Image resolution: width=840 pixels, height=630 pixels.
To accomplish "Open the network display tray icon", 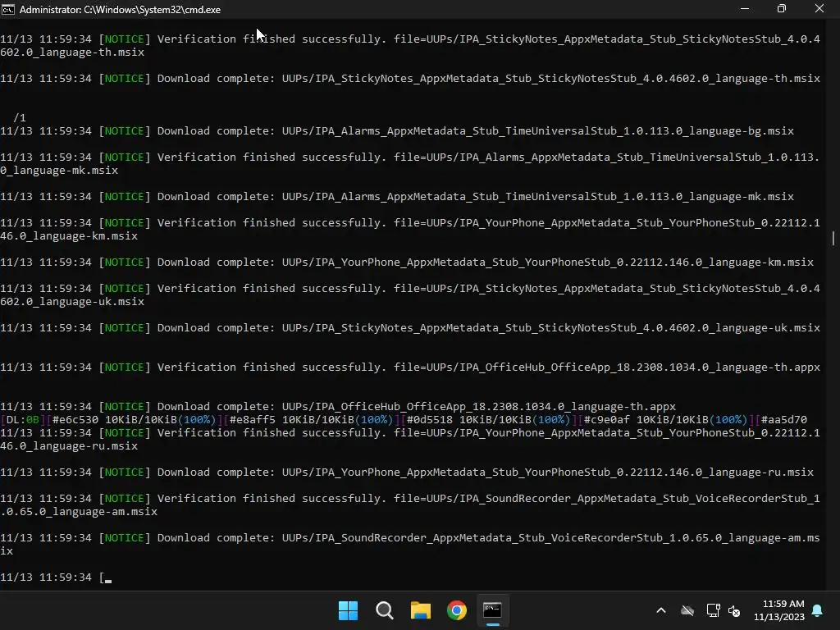I will coord(713,610).
